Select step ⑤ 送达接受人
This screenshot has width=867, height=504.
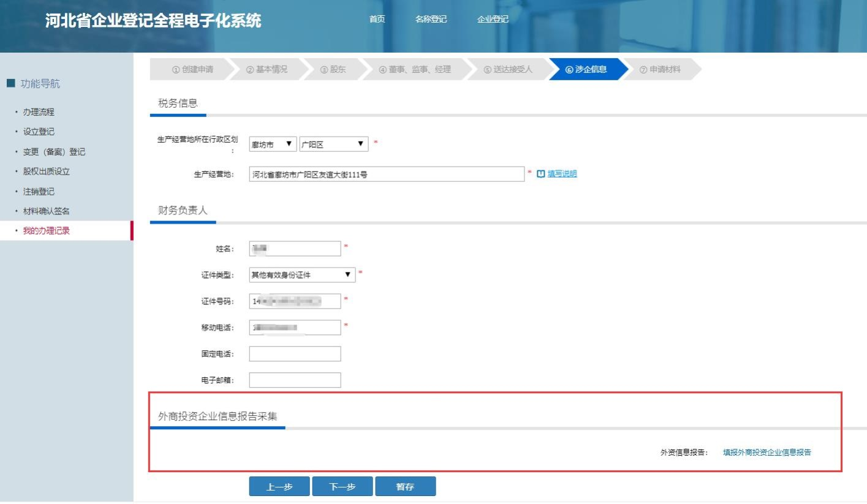508,70
